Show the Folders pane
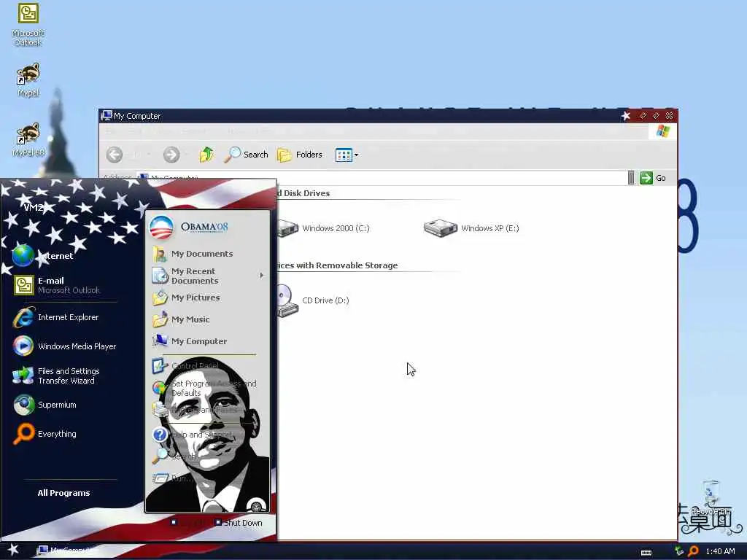747x560 pixels. point(300,155)
